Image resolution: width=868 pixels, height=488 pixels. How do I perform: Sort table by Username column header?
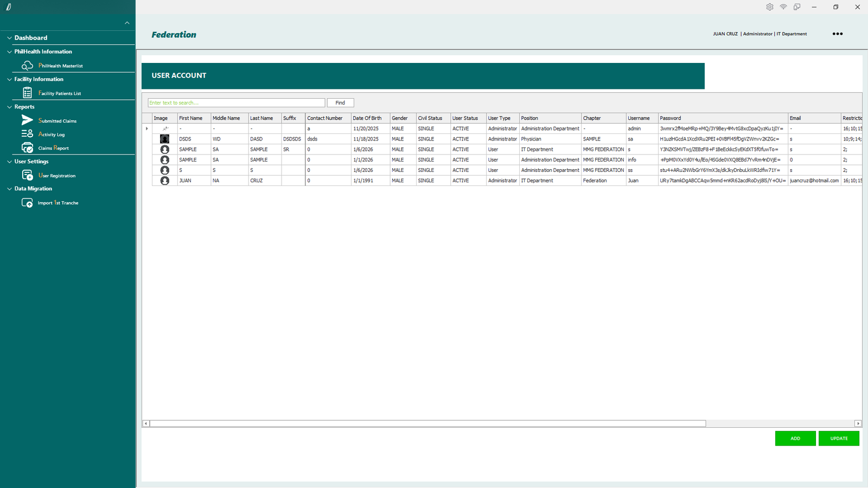point(639,118)
